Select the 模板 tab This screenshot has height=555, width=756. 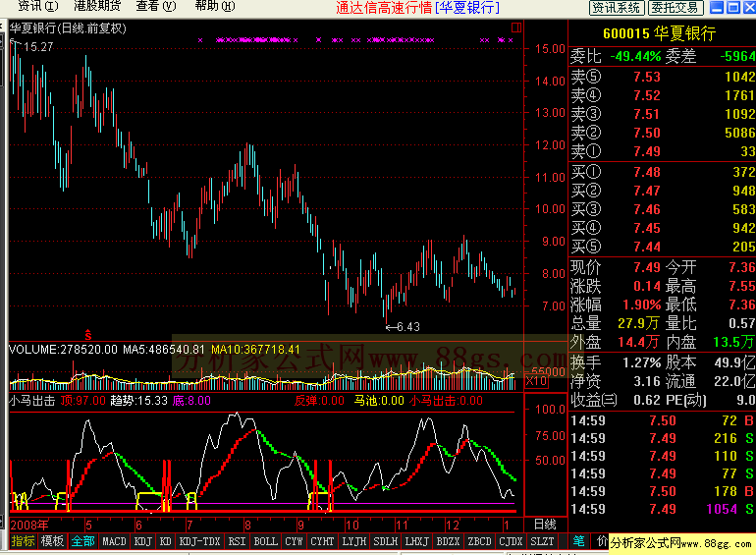(x=52, y=541)
